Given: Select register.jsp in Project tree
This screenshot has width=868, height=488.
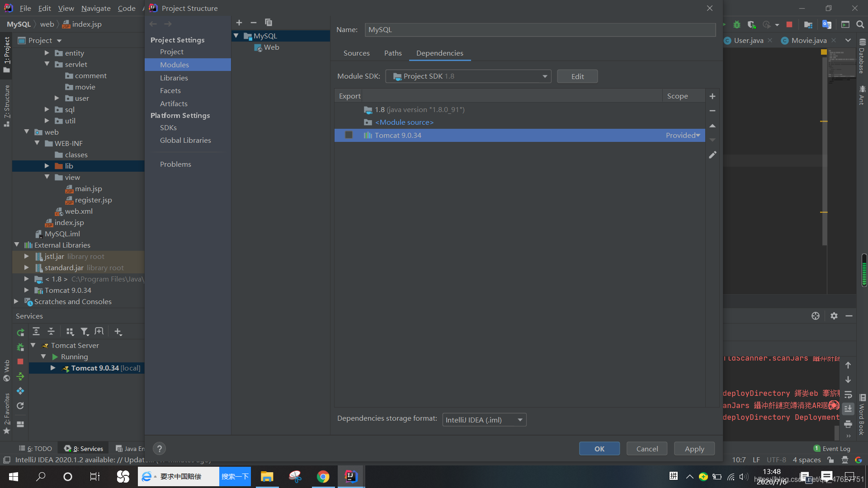Looking at the screenshot, I should [93, 200].
